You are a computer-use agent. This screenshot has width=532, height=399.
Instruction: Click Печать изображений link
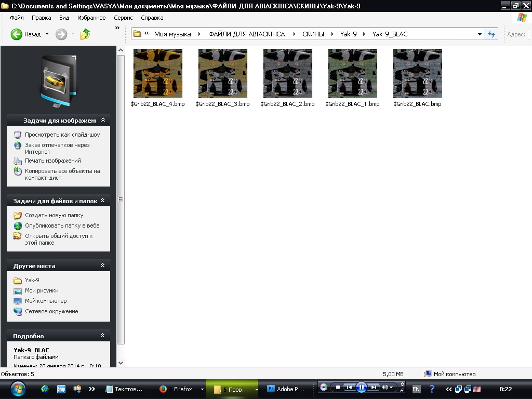(53, 161)
